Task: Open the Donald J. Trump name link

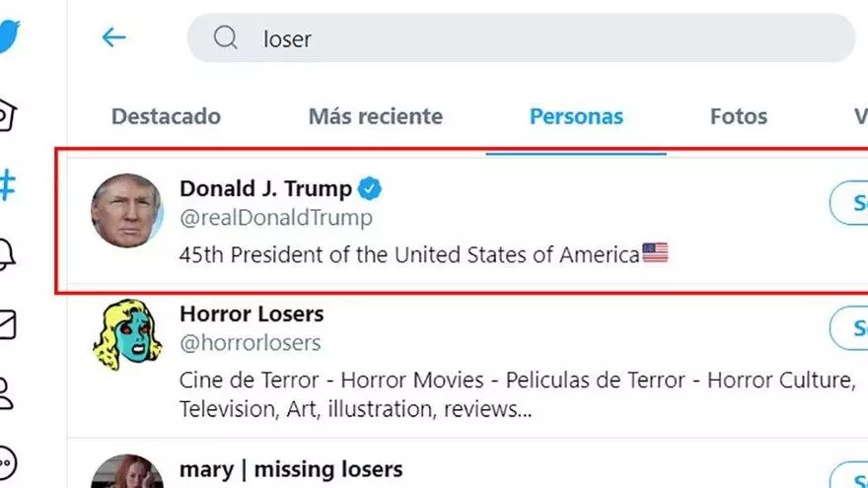Action: pos(265,188)
